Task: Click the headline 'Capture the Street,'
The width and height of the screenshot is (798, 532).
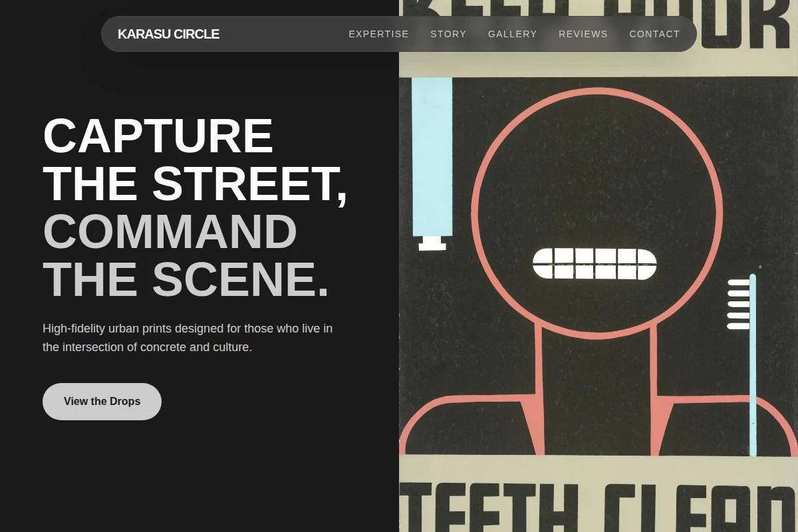Action: (195, 160)
